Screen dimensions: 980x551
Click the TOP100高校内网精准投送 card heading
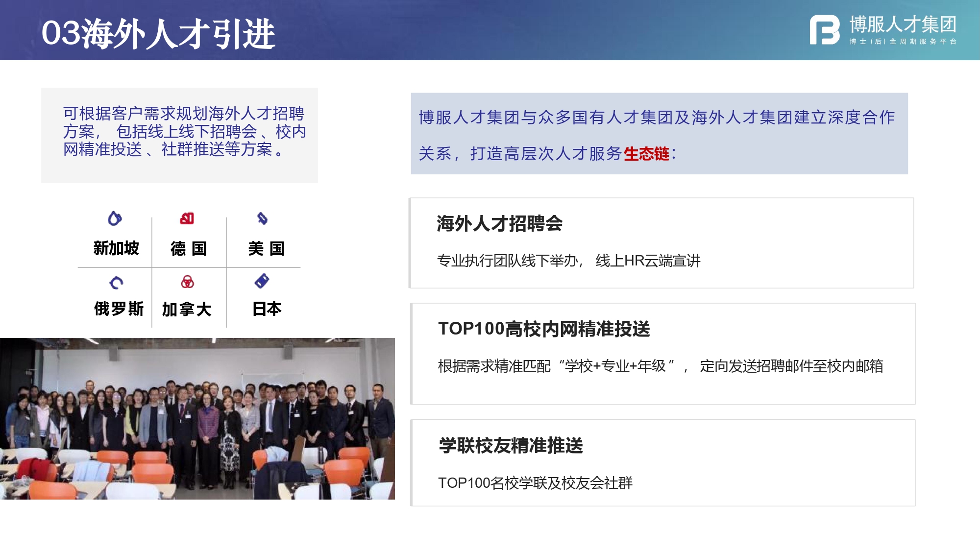click(x=544, y=329)
